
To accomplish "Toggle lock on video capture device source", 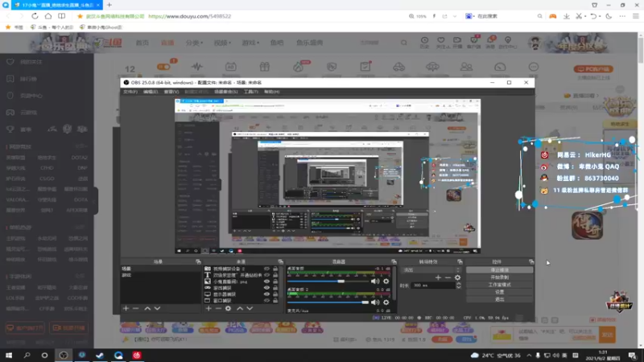I will (275, 269).
